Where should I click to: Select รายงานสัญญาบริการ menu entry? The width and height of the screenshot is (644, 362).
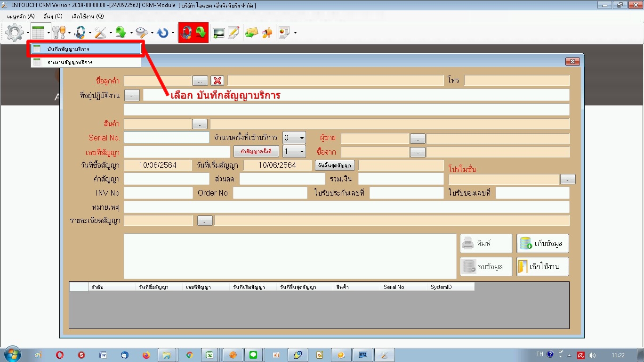point(86,62)
